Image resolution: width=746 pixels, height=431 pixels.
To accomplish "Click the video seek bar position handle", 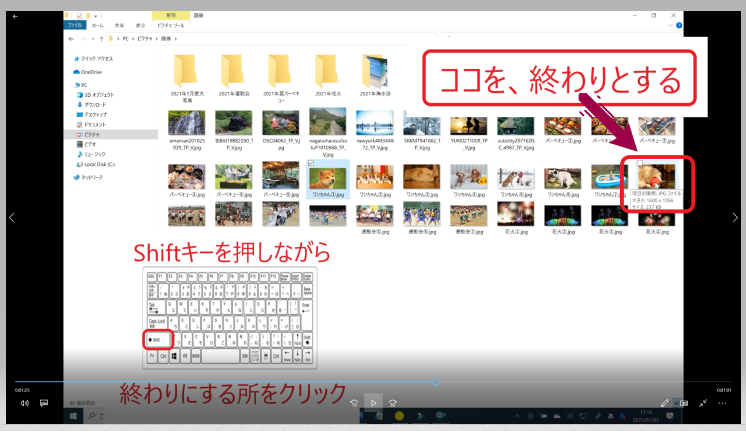I will tap(436, 382).
